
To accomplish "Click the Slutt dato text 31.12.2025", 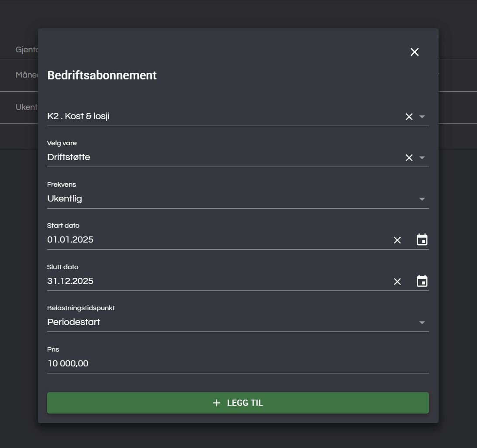I will [x=70, y=281].
